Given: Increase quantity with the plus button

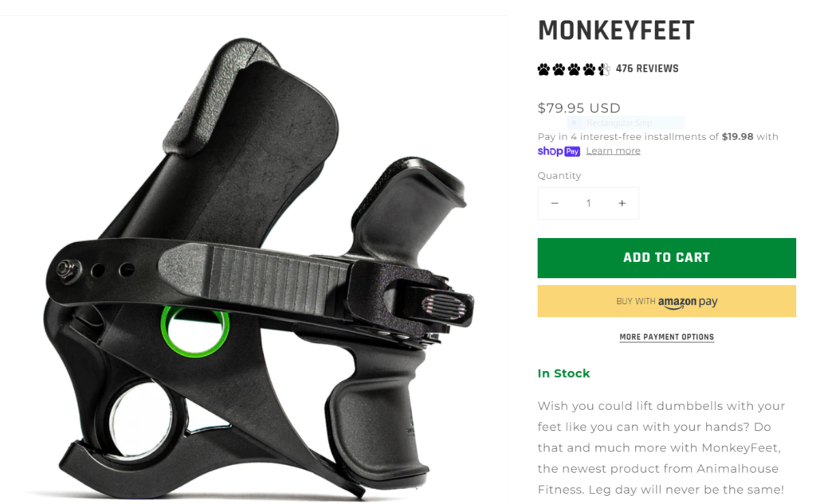Looking at the screenshot, I should click(x=622, y=203).
